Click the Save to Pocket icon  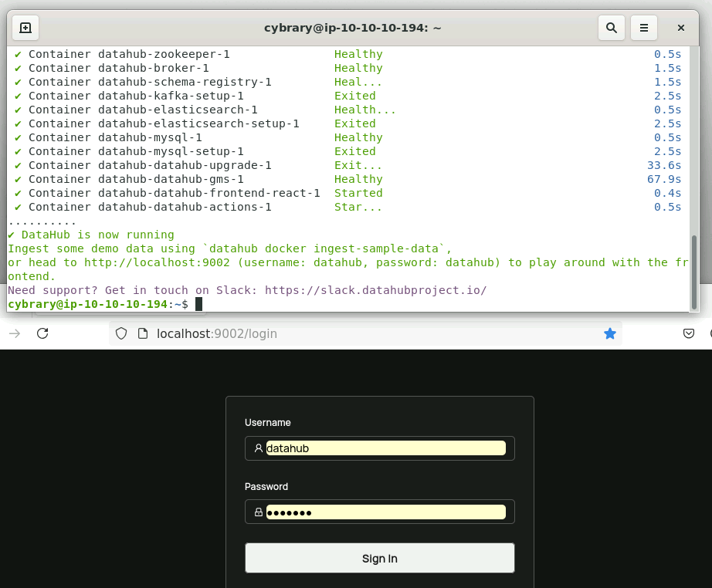[688, 333]
